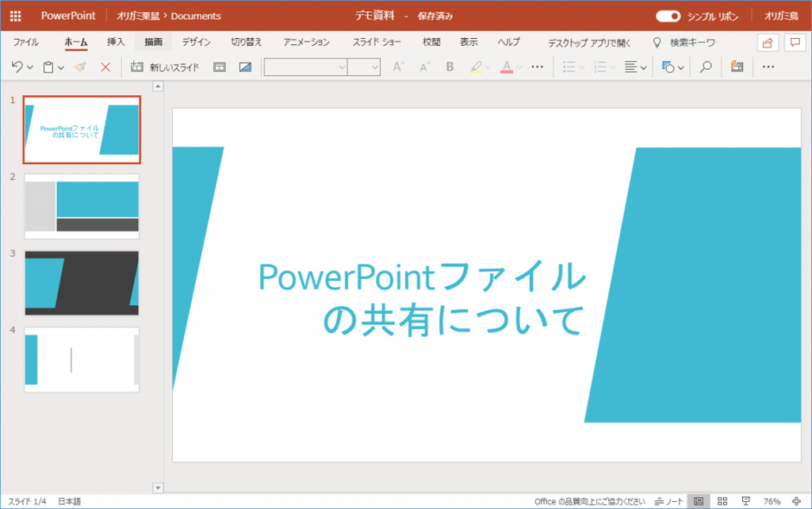Switch to slide sorter grid view
The width and height of the screenshot is (812, 509).
point(722,501)
